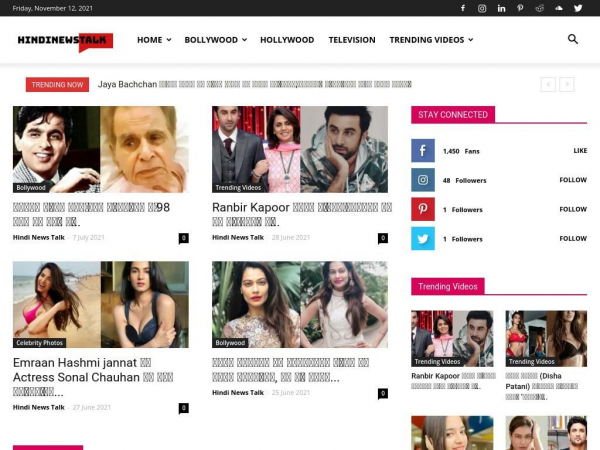Open the Twitter icon in top bar
Screen dimensions: 600x450
(578, 8)
